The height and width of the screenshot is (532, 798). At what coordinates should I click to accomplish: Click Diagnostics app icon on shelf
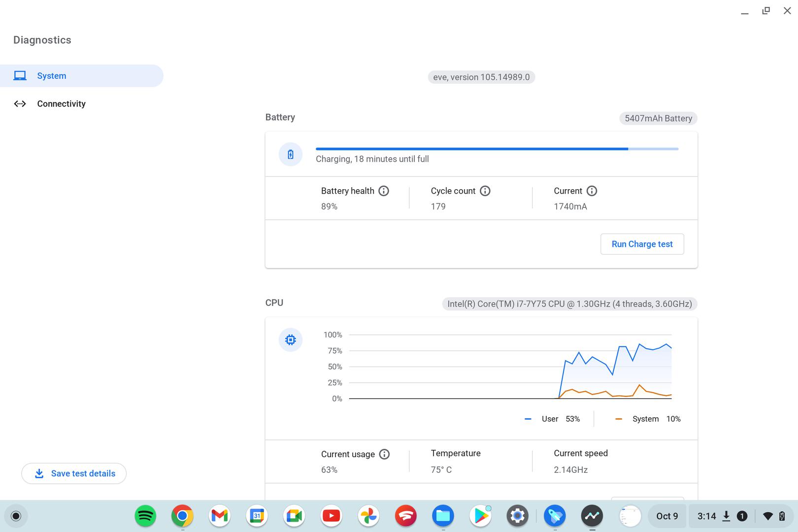point(592,516)
